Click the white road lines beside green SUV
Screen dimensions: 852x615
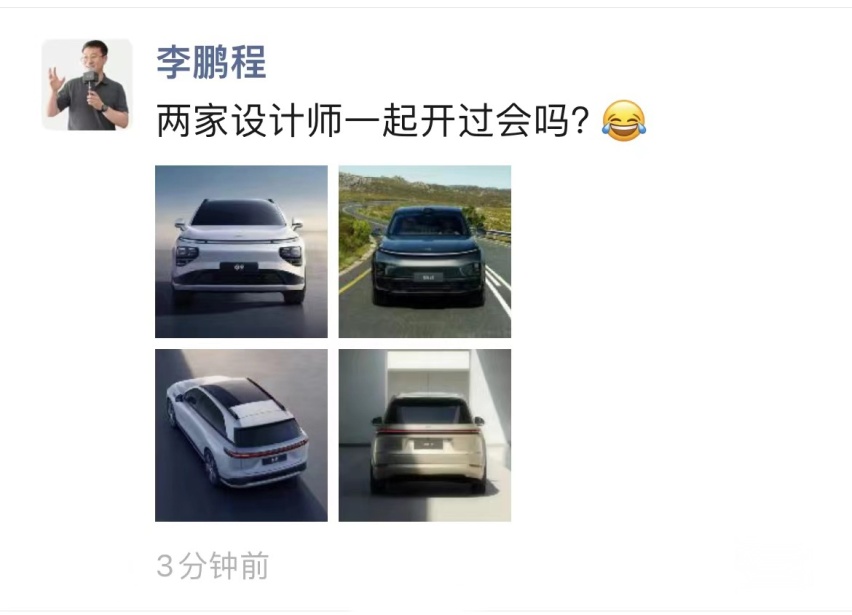(x=498, y=288)
